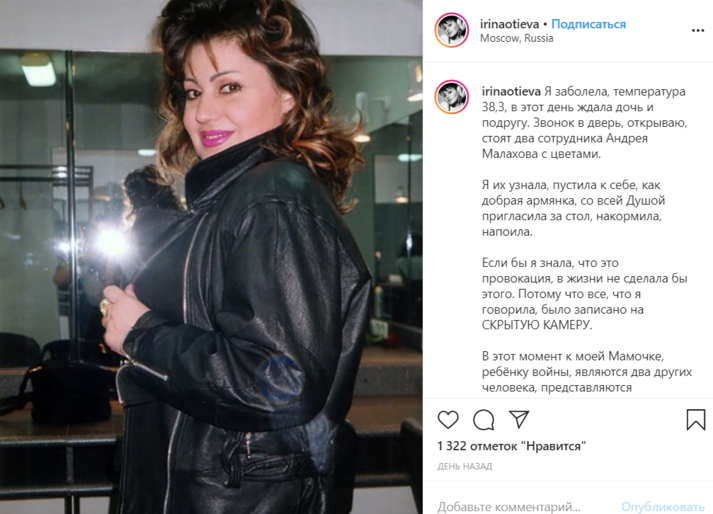The width and height of the screenshot is (713, 514).
Task: Like the post with heart icon
Action: [448, 419]
